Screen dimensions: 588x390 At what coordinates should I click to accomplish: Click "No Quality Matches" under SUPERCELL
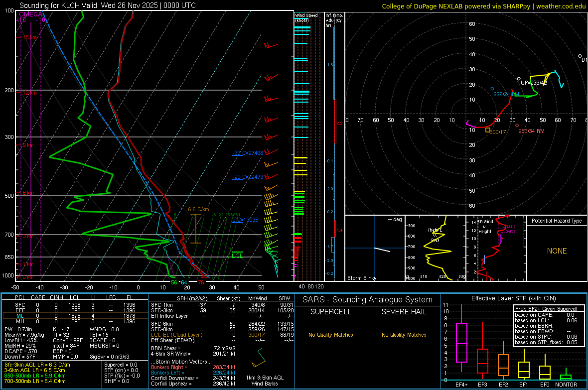point(331,335)
